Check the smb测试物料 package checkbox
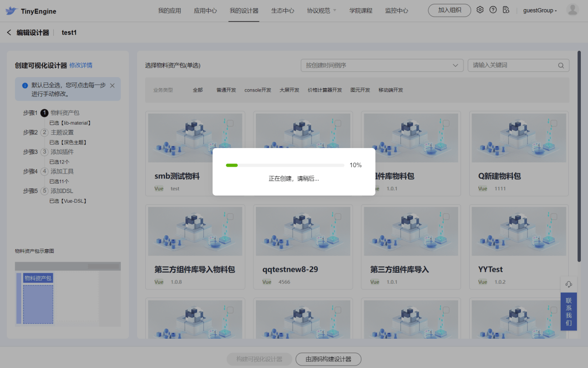The width and height of the screenshot is (588, 368). (230, 123)
